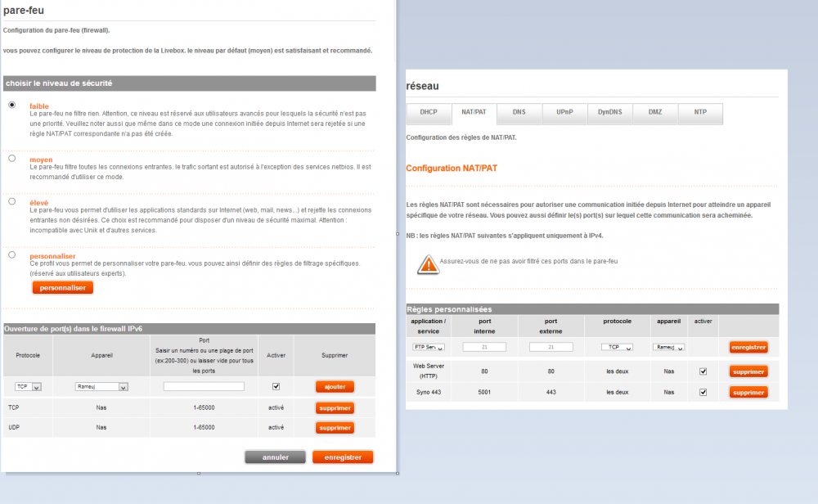Select the élevé security level radio
This screenshot has width=818, height=504.
(12, 201)
